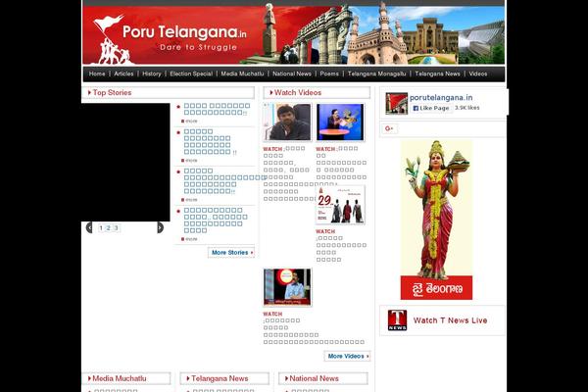Open National News in the navigation bar
Screen dimensions: 588x392
click(292, 73)
